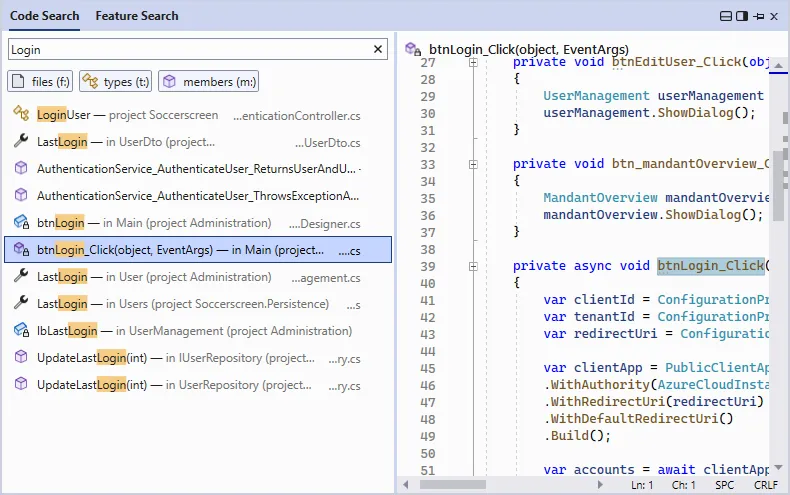This screenshot has width=790, height=495.
Task: Click wrench icon of LastLogin in Users
Action: point(21,303)
